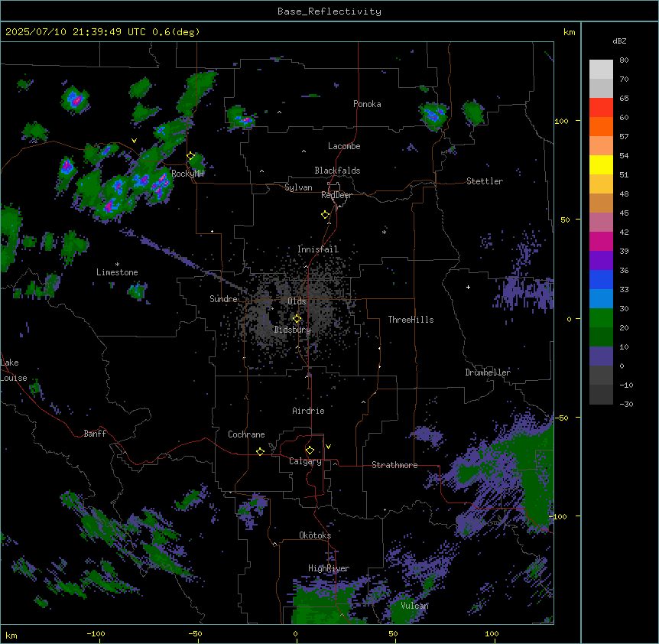Click the orange 57 dBZ legend band

click(601, 126)
